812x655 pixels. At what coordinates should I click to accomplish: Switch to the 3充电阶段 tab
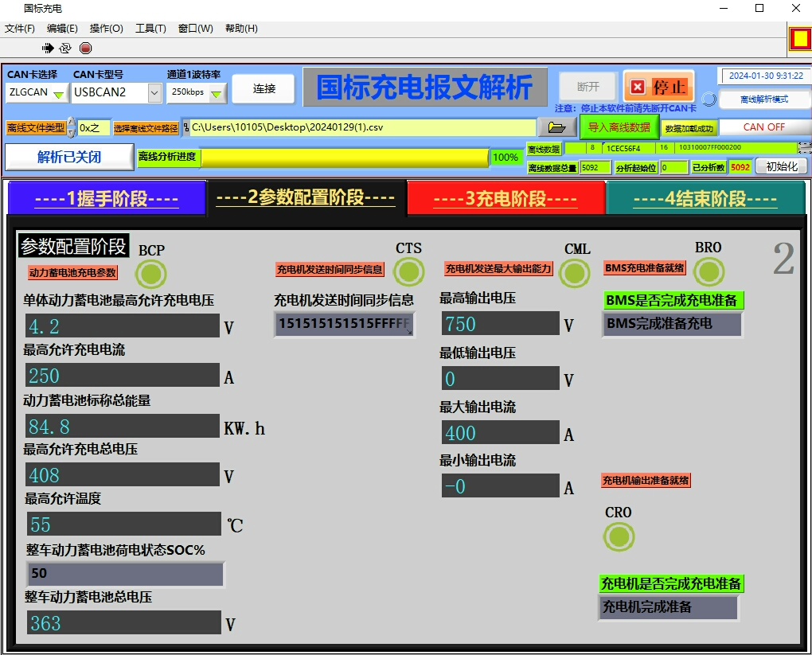[x=506, y=198]
